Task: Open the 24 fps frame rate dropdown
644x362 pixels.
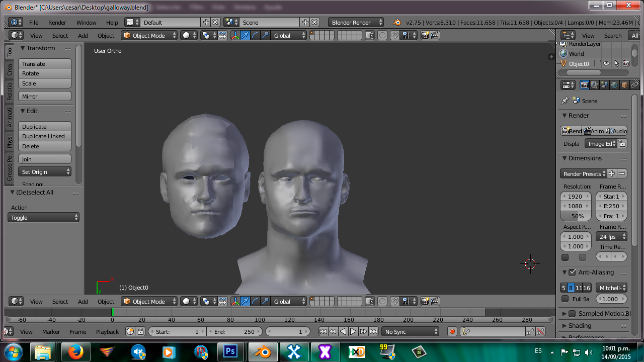Action: tap(612, 237)
